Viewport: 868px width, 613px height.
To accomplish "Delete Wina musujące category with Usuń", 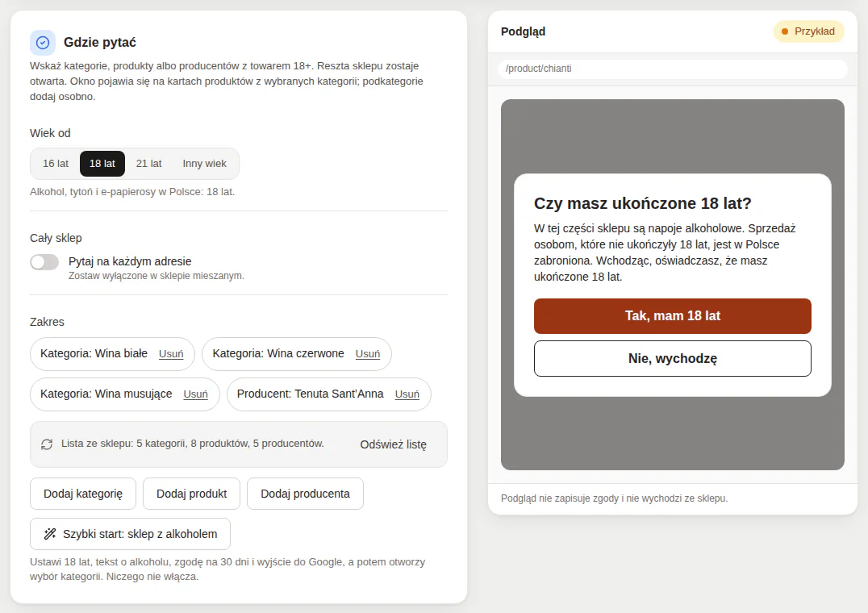I will point(195,394).
